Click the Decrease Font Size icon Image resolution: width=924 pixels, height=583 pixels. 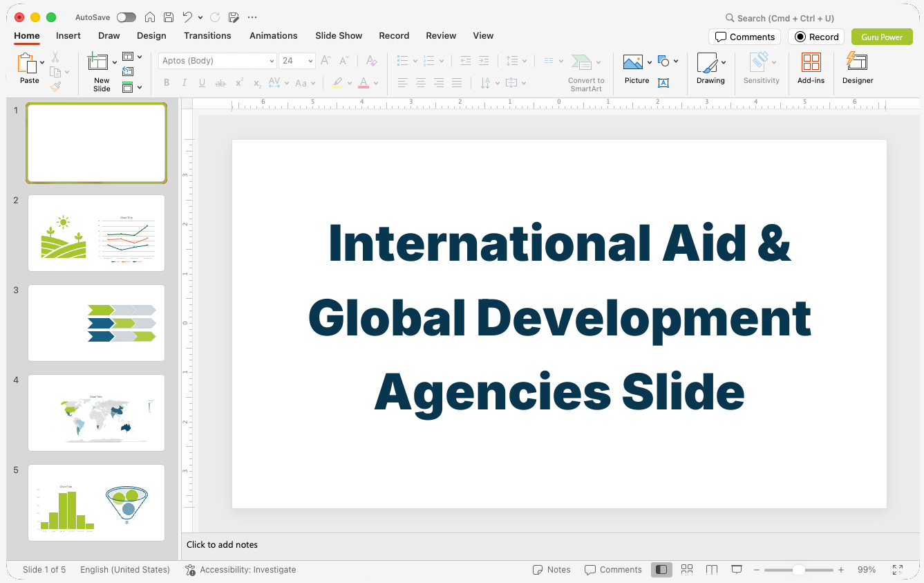[343, 61]
